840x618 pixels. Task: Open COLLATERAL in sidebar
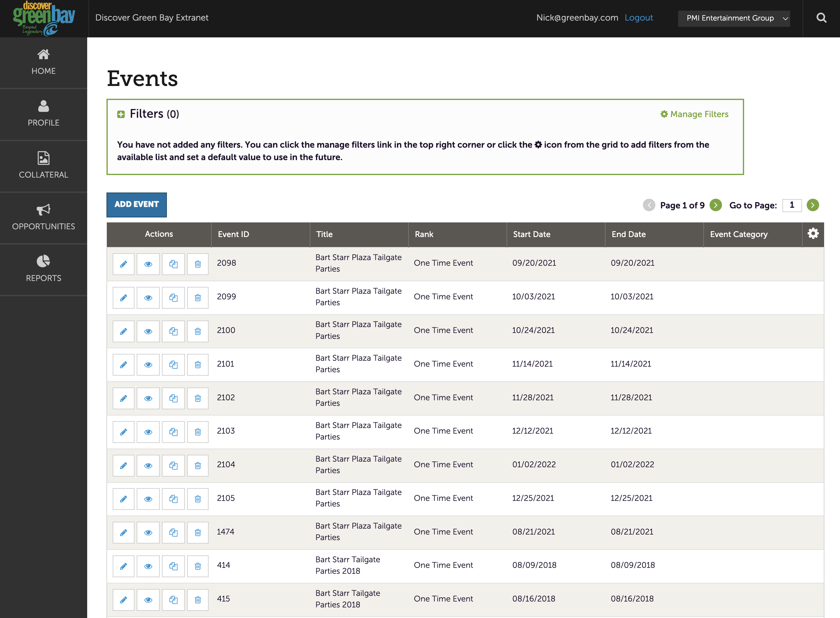(43, 166)
